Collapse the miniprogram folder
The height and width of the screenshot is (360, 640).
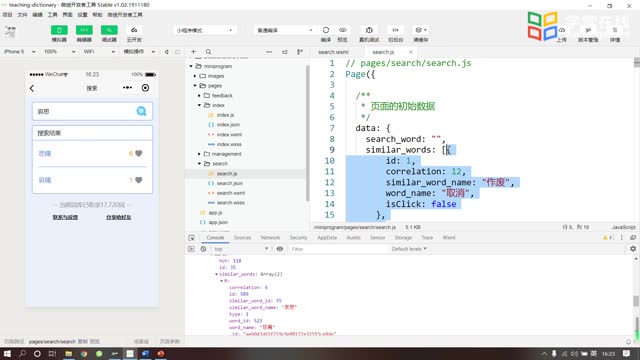191,66
